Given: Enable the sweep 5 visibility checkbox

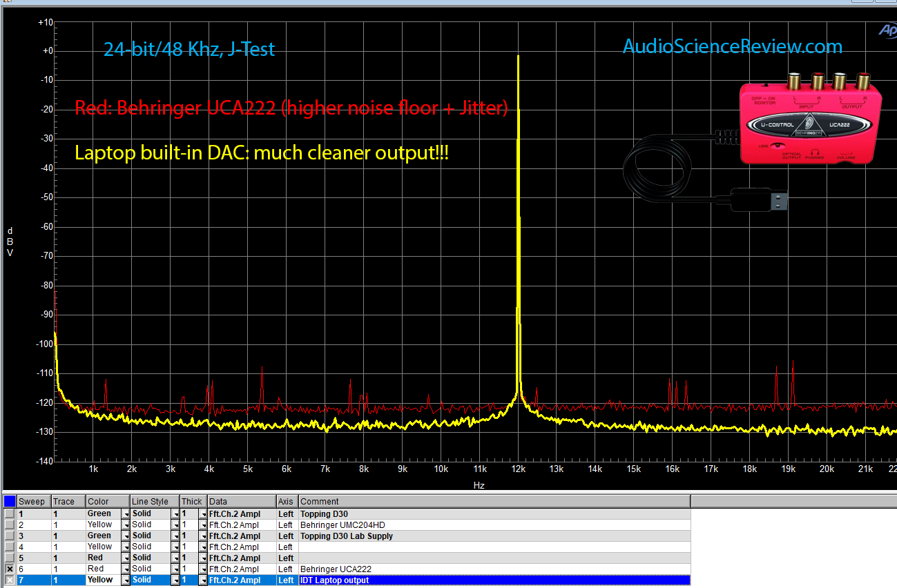Looking at the screenshot, I should pyautogui.click(x=9, y=558).
